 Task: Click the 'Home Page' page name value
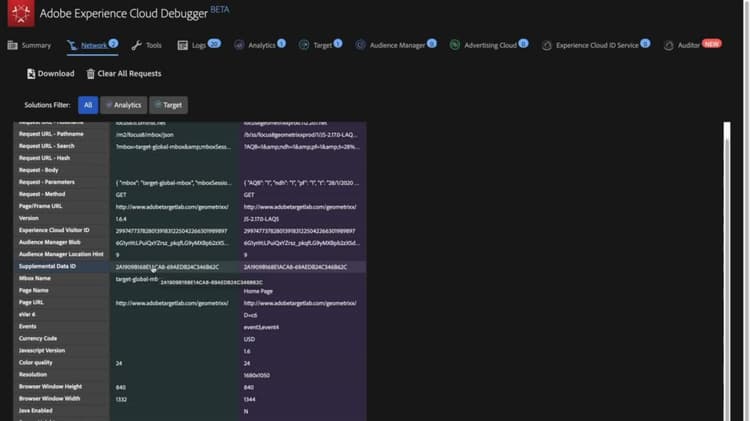[258, 291]
